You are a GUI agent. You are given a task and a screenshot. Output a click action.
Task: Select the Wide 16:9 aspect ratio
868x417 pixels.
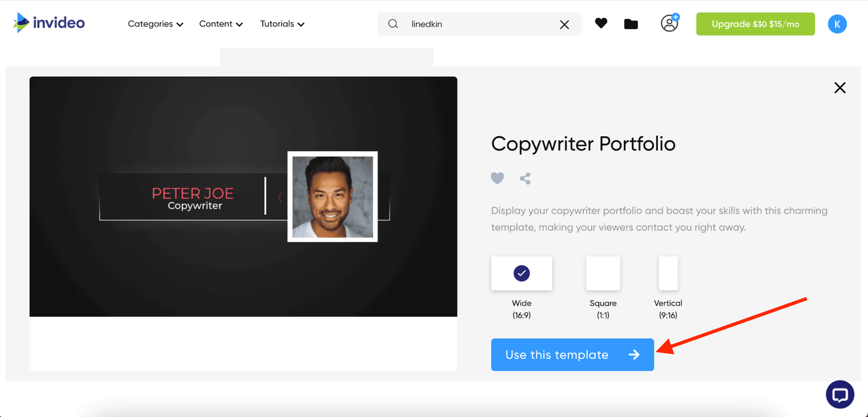coord(521,273)
